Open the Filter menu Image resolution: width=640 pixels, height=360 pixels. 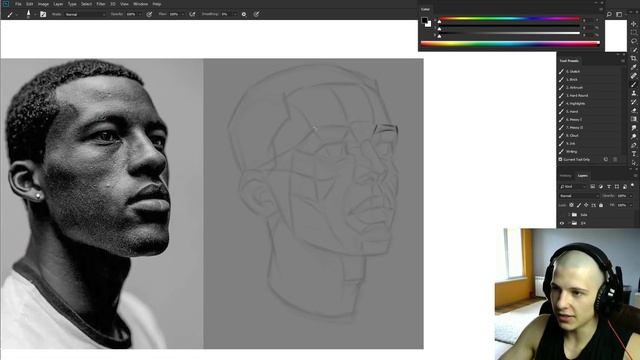(101, 4)
